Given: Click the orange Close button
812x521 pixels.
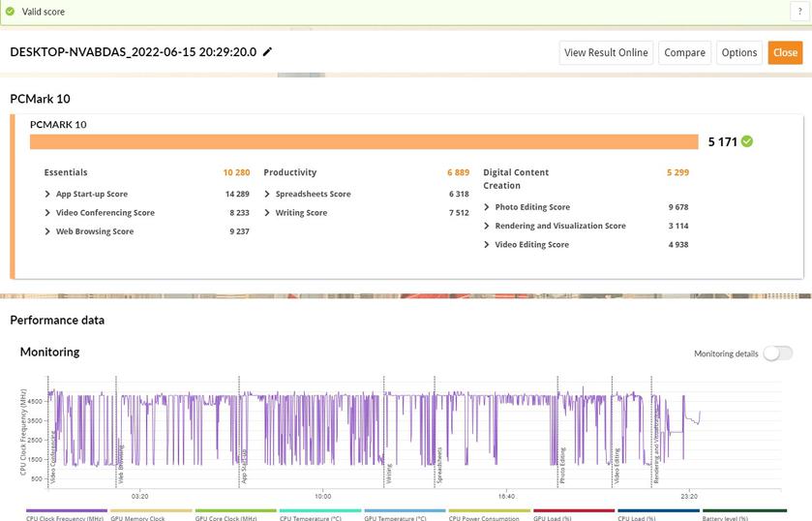Looking at the screenshot, I should [x=785, y=53].
